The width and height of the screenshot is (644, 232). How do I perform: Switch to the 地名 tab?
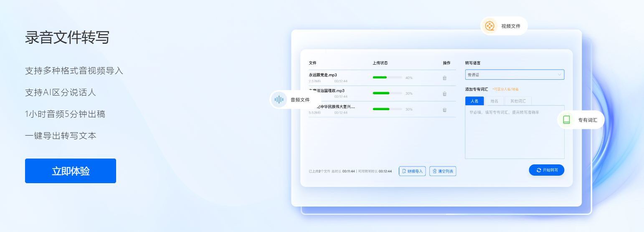494,101
